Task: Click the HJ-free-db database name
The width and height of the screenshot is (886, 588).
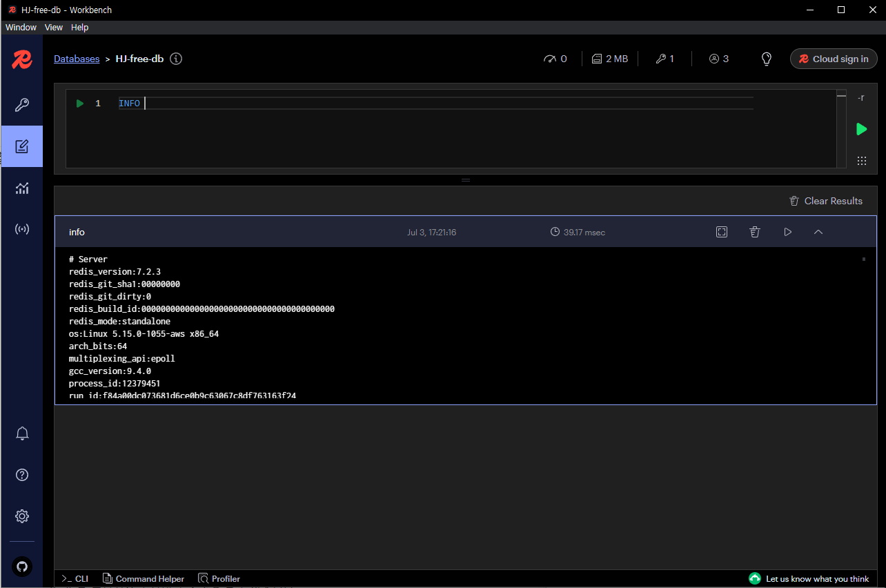Action: pyautogui.click(x=139, y=59)
